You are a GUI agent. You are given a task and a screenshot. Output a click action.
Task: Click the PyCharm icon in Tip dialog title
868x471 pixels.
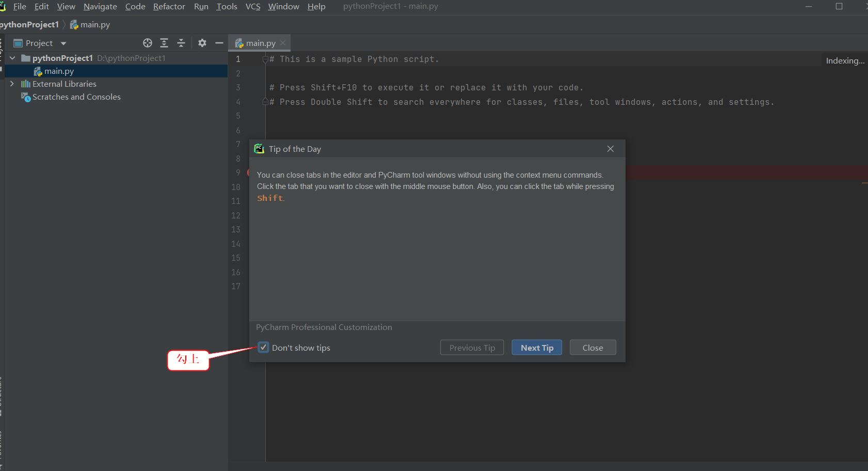click(x=259, y=149)
